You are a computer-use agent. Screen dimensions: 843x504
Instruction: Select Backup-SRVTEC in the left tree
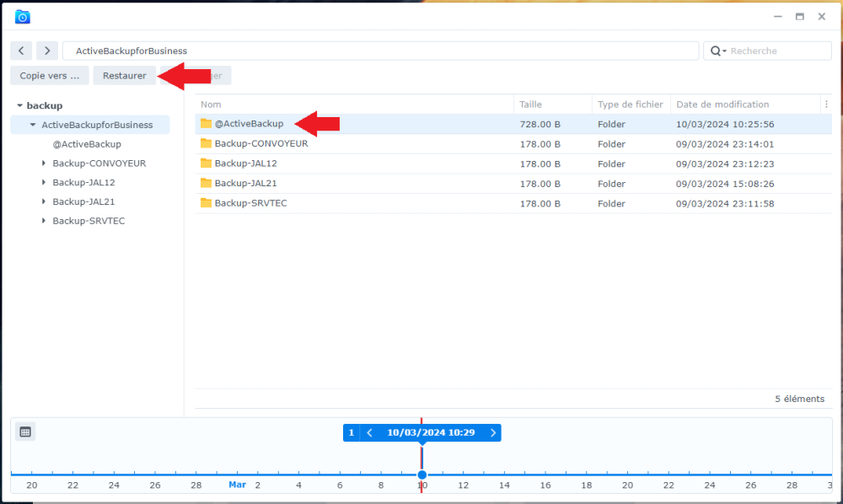point(89,222)
